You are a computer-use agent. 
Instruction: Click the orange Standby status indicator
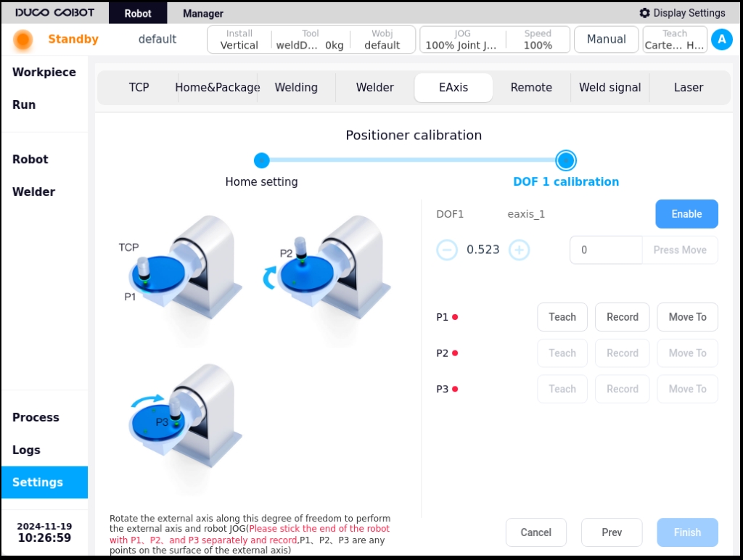[23, 39]
